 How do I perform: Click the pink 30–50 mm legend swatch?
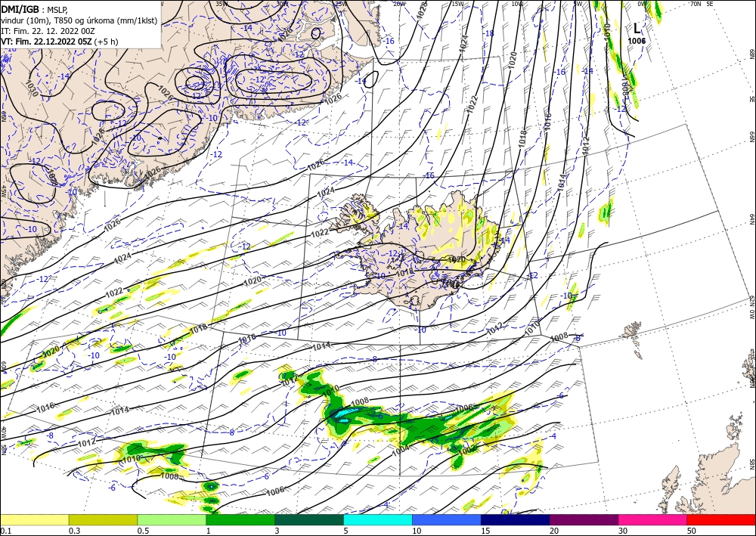coord(653,519)
